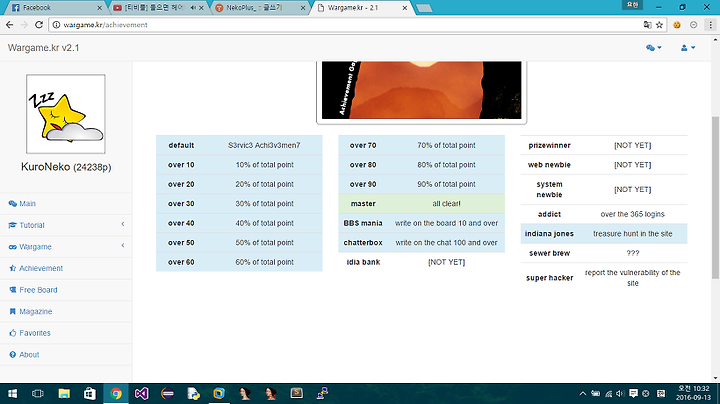Open the Windows Store taskbar icon
Screen dimensions: 720x404
[90, 393]
